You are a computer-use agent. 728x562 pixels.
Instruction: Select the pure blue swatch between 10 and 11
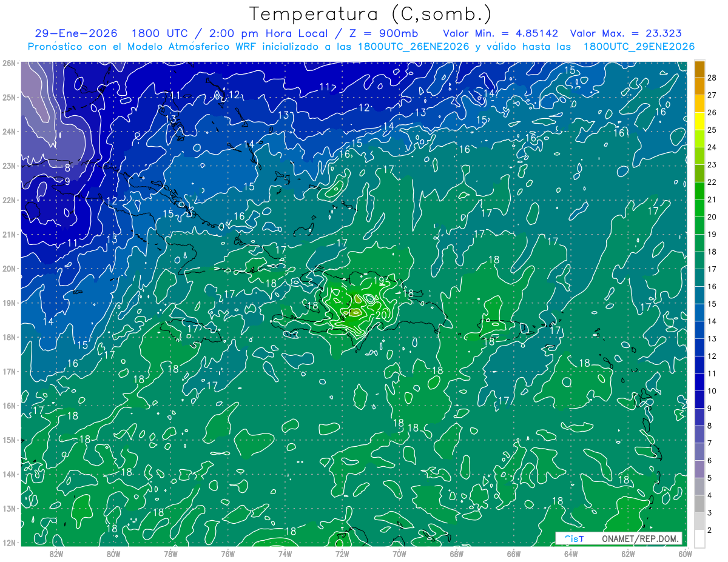tap(699, 382)
